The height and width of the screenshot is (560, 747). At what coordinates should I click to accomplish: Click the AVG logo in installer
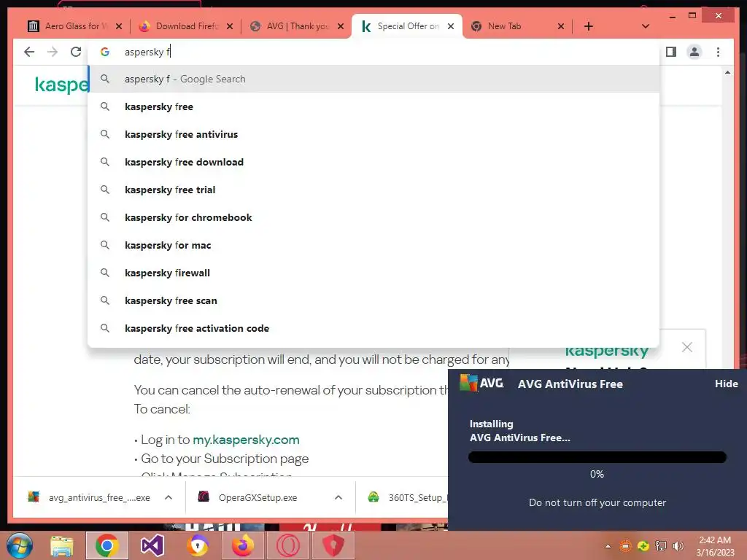(x=481, y=383)
